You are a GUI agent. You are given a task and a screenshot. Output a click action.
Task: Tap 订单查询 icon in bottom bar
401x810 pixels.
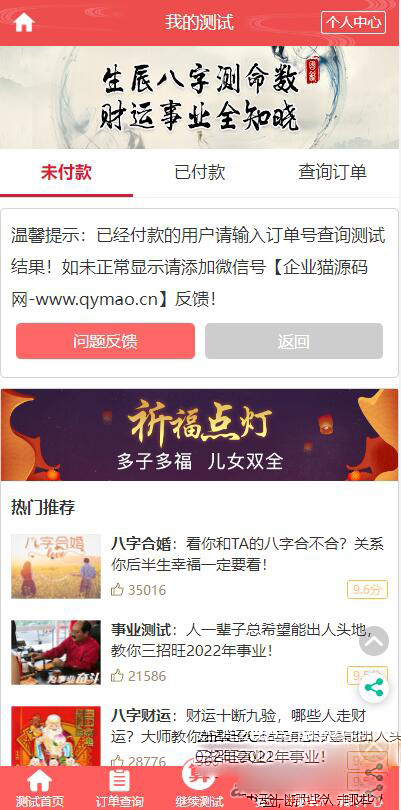[119, 781]
